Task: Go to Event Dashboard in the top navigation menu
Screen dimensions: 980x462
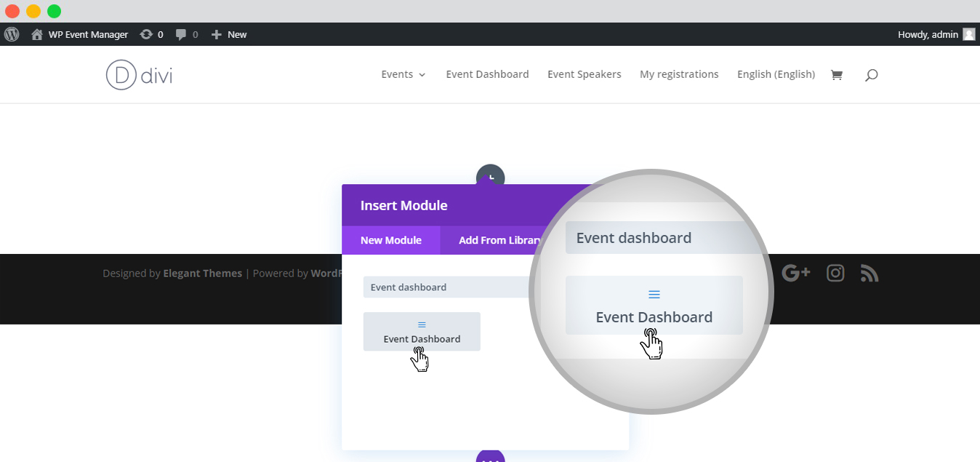Action: [487, 74]
